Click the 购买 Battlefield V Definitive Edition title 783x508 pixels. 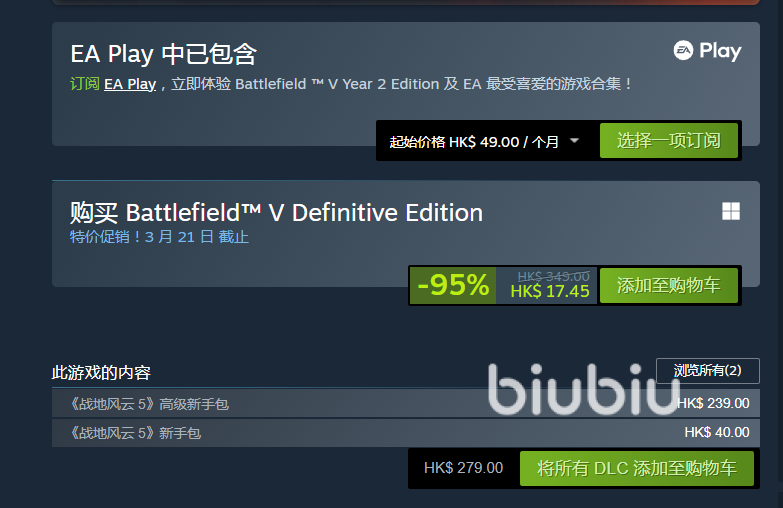(276, 213)
